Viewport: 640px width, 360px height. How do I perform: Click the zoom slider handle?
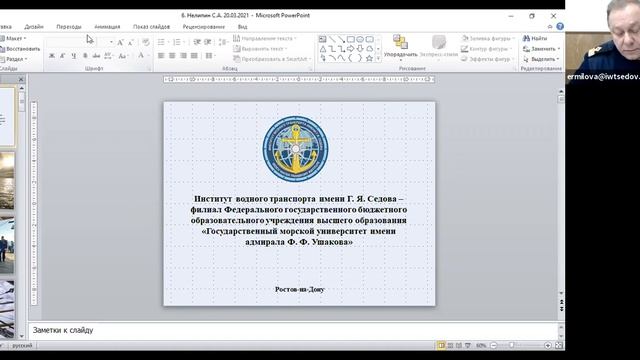point(511,345)
